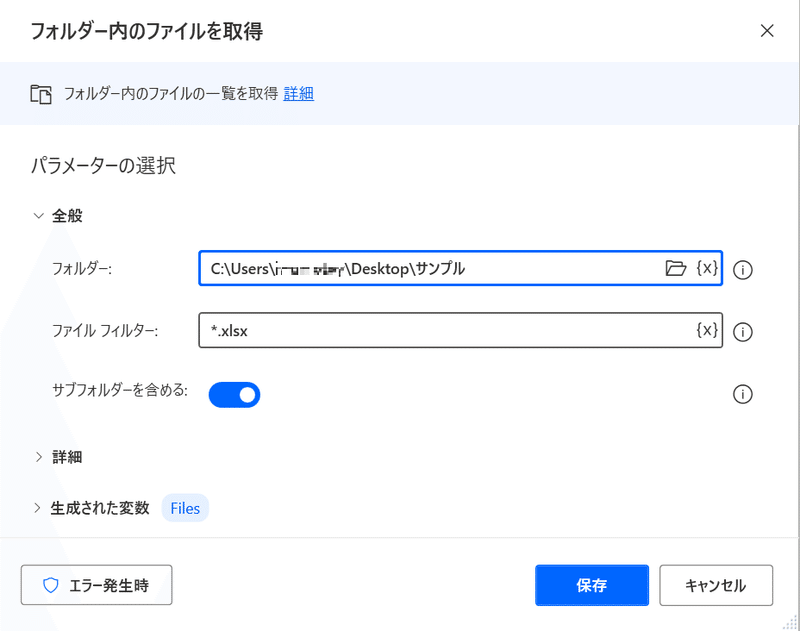
Task: Expand the 生成された変数 section
Action: [37, 508]
